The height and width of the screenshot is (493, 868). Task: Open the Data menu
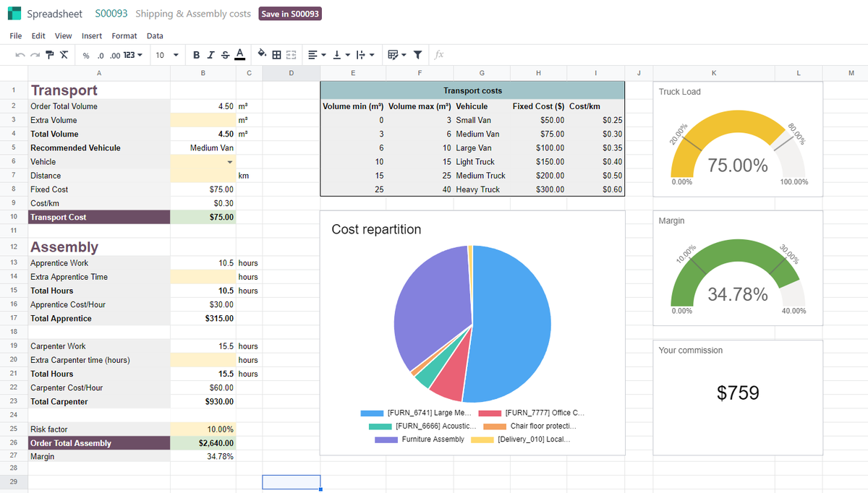[x=155, y=35]
